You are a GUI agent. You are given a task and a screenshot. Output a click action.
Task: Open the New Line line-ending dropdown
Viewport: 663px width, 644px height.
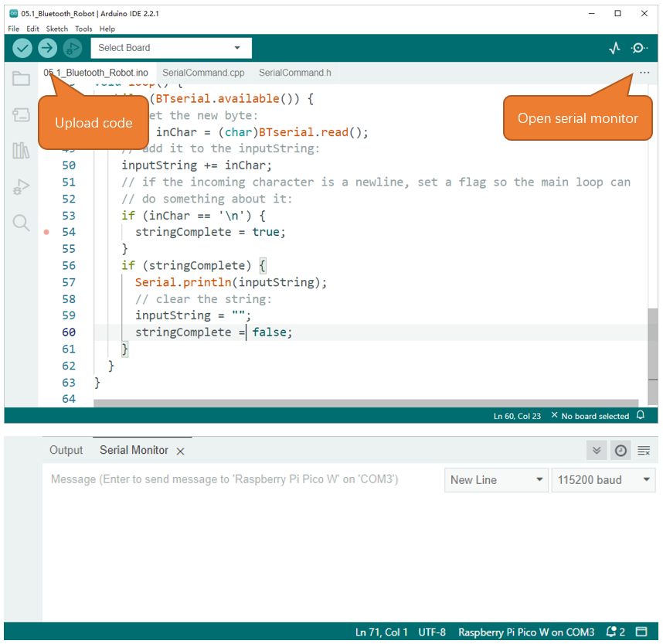click(x=496, y=480)
